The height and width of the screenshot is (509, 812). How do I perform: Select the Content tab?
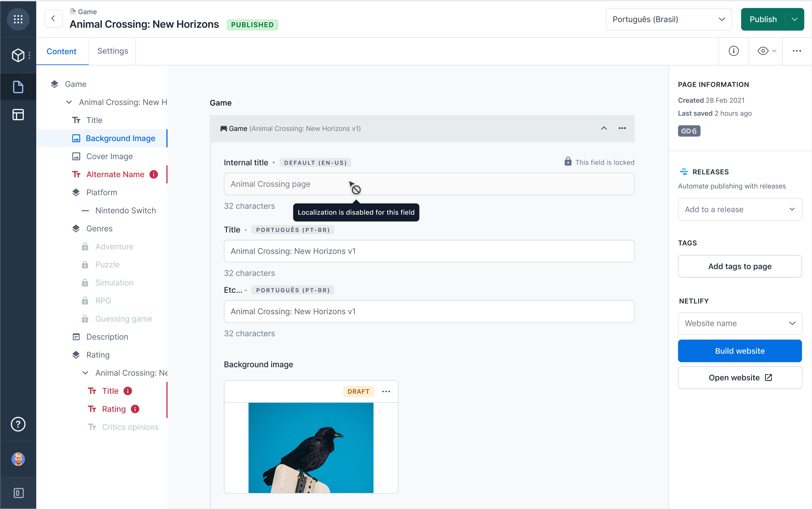coord(62,51)
